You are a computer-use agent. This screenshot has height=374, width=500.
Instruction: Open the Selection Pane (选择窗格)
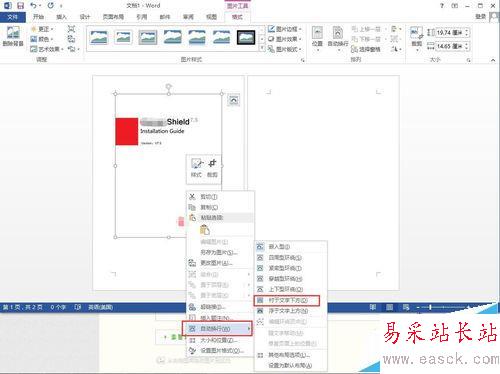pos(366,49)
